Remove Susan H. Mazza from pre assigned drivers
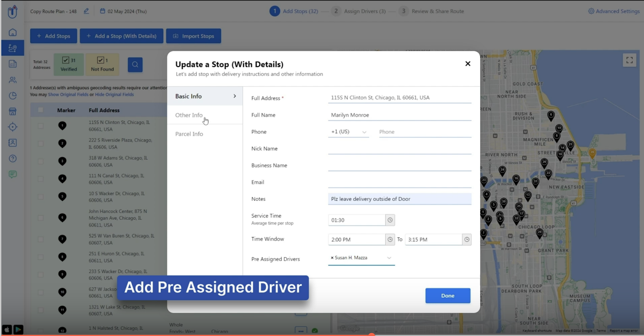644x336 pixels. click(x=332, y=258)
